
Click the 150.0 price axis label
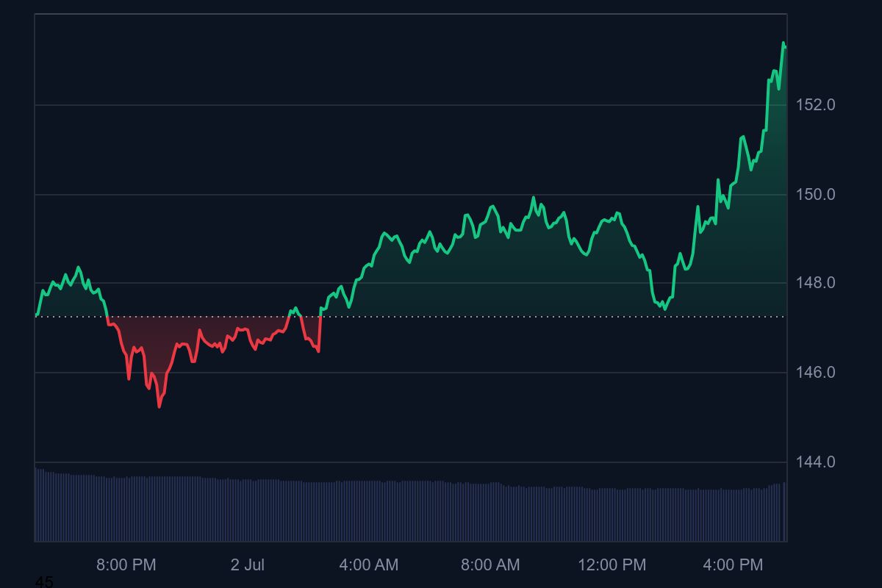click(x=816, y=195)
